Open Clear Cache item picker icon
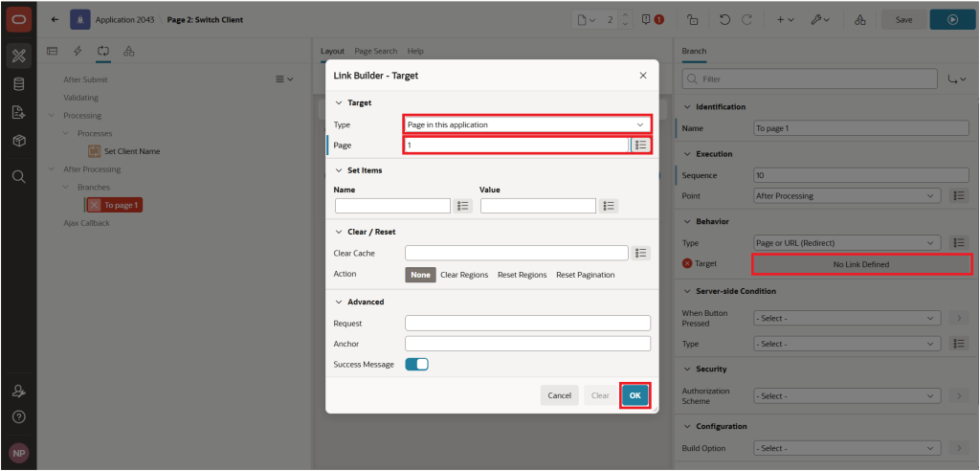 [x=640, y=253]
